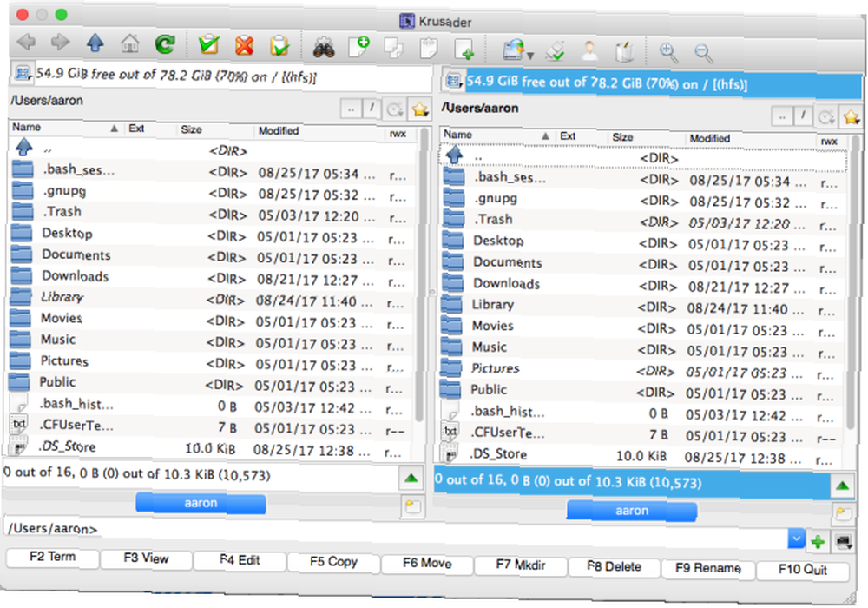Select Pictures folder in right panel
This screenshot has width=868, height=608.
tap(641, 369)
